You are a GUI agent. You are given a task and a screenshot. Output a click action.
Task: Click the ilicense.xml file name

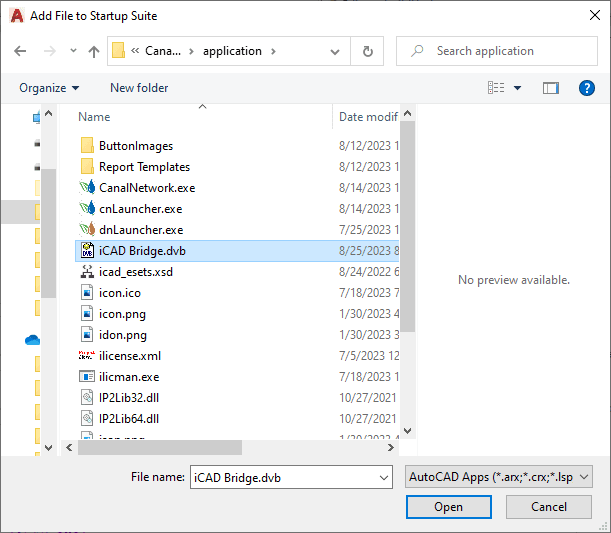pyautogui.click(x=130, y=356)
